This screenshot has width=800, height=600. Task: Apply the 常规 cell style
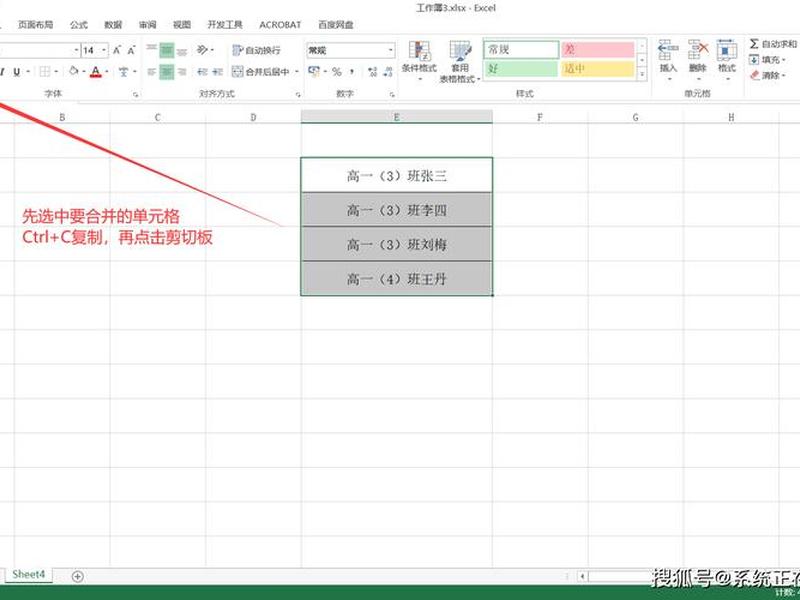[521, 49]
